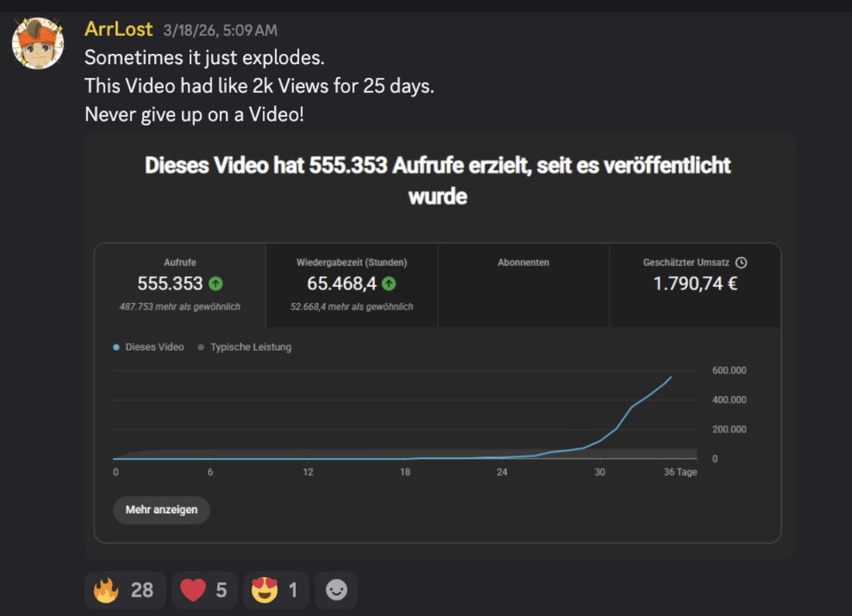Click the green up-arrow icon next to 65.468,4

pos(388,284)
